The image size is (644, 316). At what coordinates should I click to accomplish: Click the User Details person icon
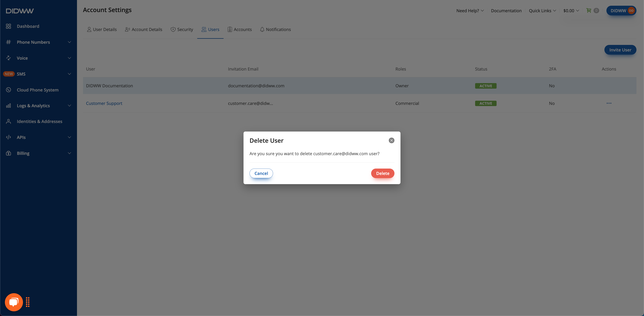(x=89, y=29)
